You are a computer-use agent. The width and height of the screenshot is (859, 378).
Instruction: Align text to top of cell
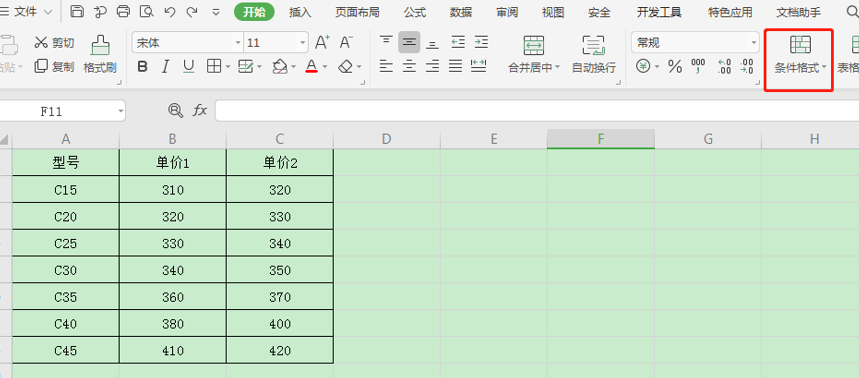386,42
